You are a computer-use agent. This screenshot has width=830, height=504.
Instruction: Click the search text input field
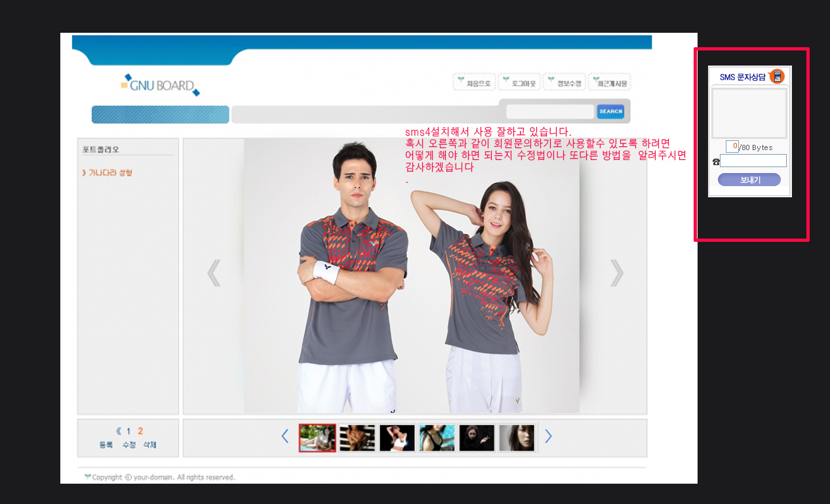549,112
